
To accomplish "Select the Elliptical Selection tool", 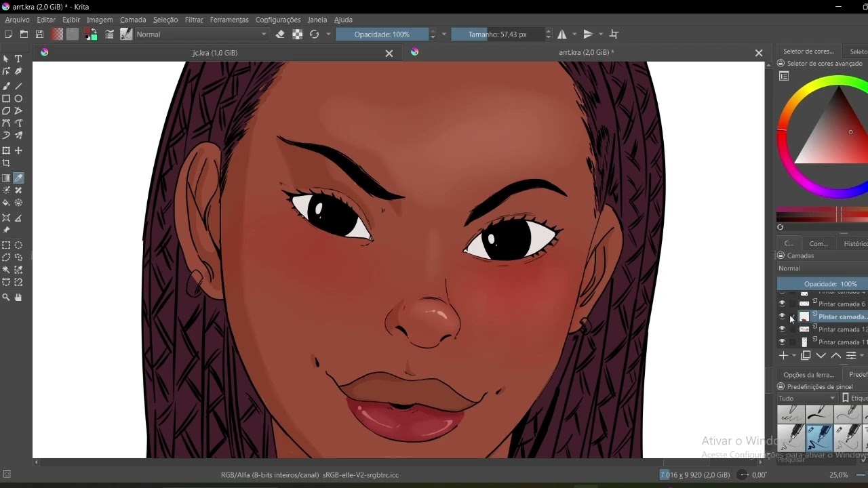I will coord(18,245).
